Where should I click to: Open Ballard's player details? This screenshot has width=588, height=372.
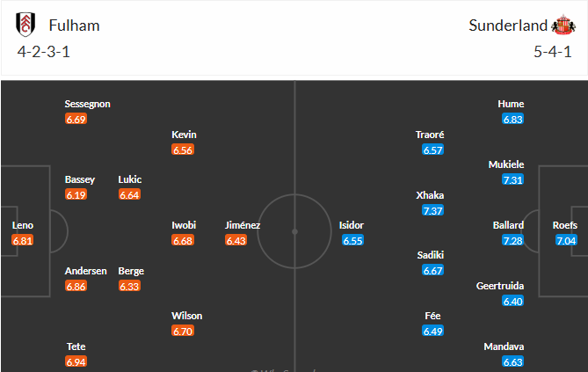coord(508,225)
